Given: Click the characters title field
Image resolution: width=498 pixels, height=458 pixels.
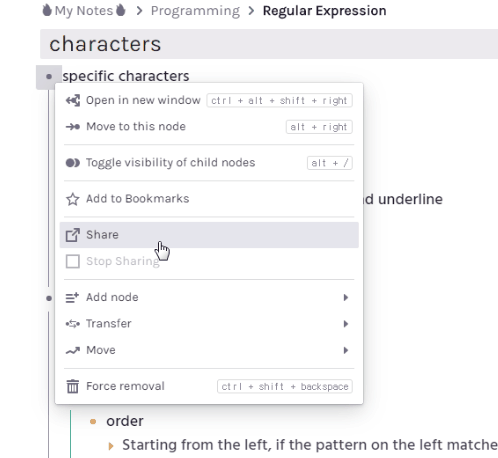Looking at the screenshot, I should coord(269,44).
